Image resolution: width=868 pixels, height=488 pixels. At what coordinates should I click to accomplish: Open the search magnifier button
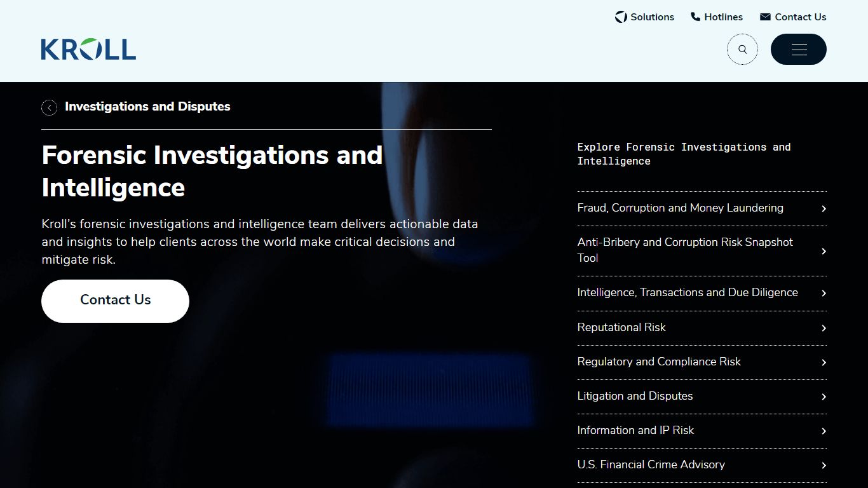tap(742, 50)
